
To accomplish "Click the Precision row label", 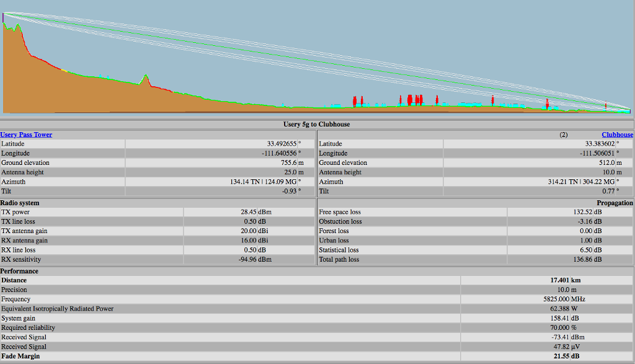I will coord(14,290).
